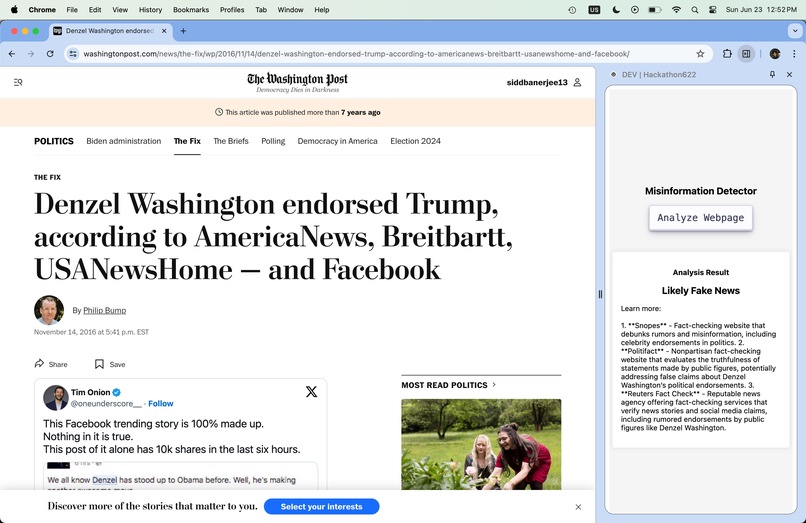Pin the Hackathon622 side panel
Viewport: 806px width, 523px height.
pyautogui.click(x=772, y=75)
